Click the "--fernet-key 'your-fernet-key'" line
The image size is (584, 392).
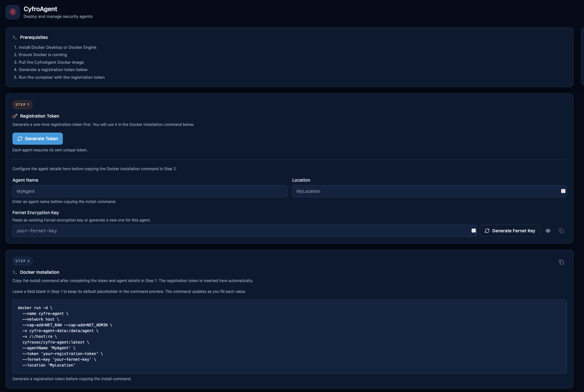59,359
